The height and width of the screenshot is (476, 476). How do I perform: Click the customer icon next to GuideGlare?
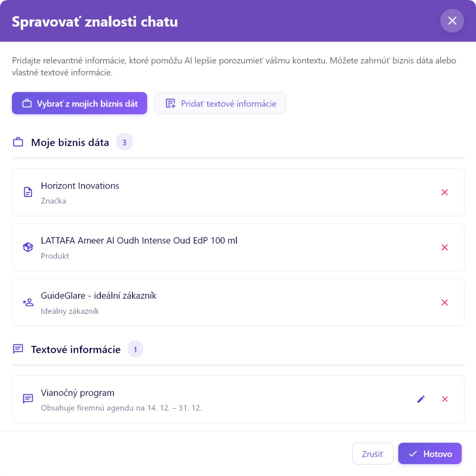pos(28,302)
